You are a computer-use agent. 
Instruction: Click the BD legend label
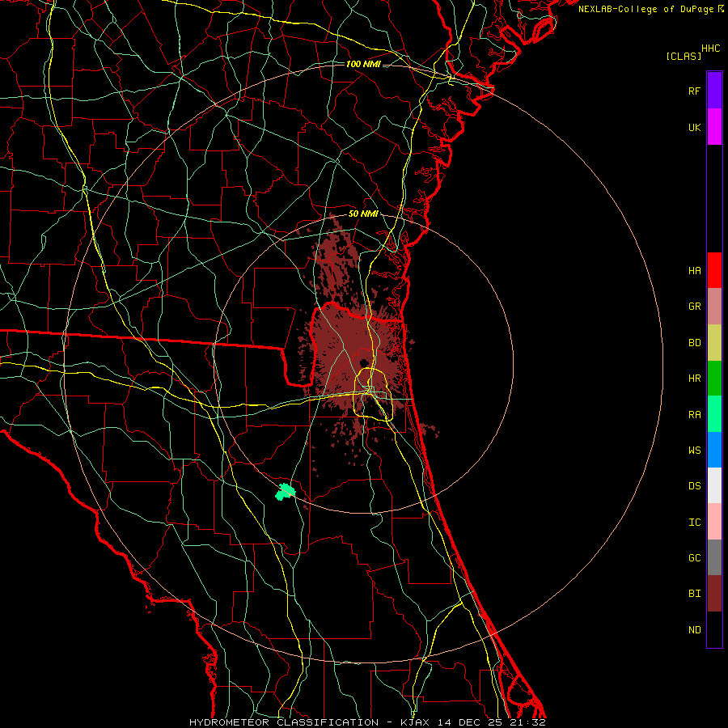tap(694, 343)
